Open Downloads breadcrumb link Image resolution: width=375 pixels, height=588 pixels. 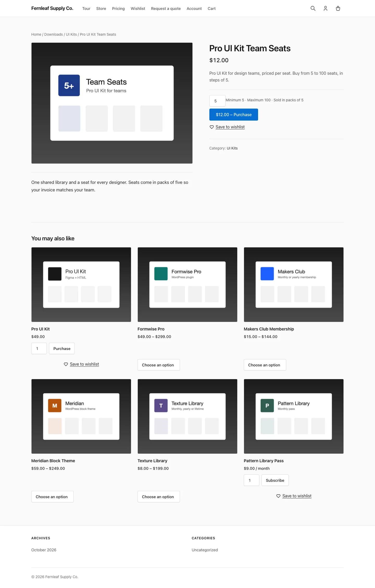click(x=53, y=34)
